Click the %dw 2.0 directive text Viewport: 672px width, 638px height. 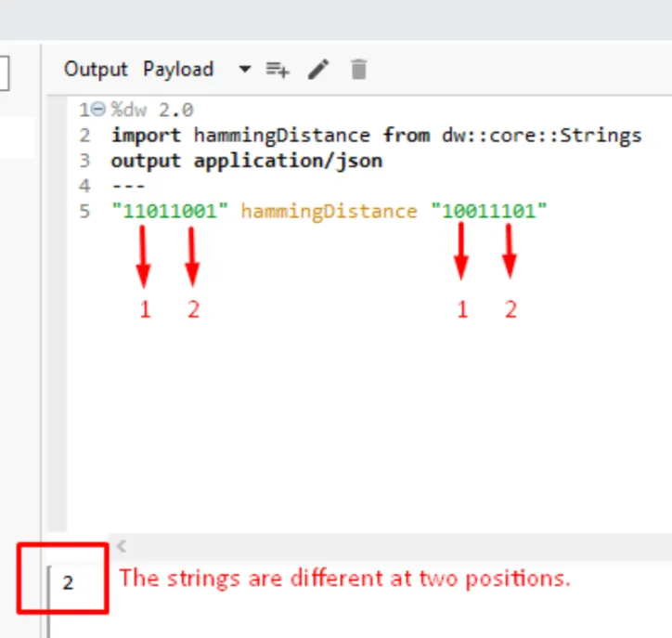pos(152,111)
